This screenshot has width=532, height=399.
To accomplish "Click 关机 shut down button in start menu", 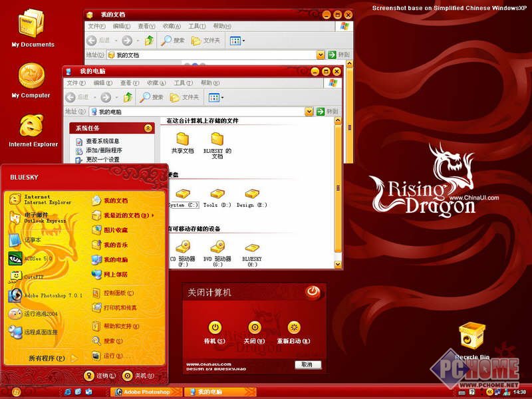I will tap(138, 375).
